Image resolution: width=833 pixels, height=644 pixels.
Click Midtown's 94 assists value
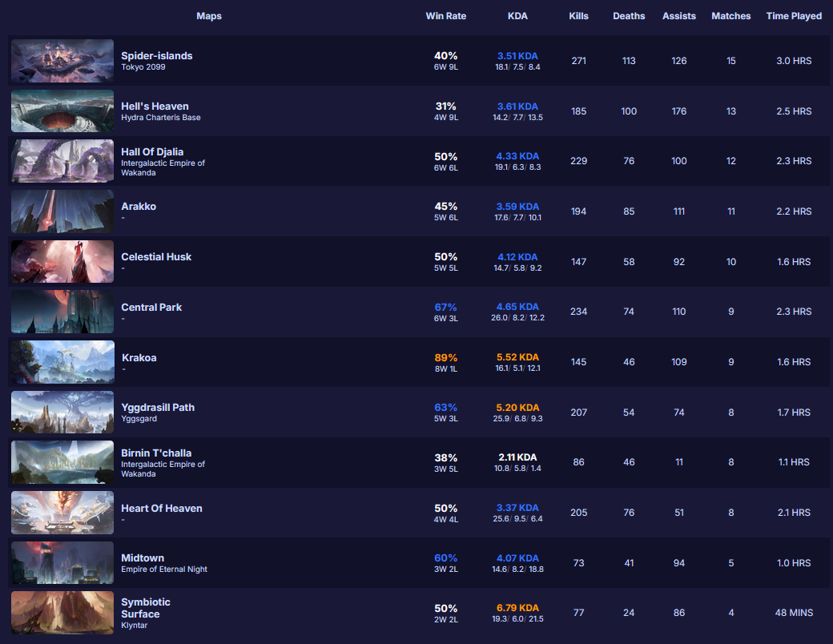679,563
